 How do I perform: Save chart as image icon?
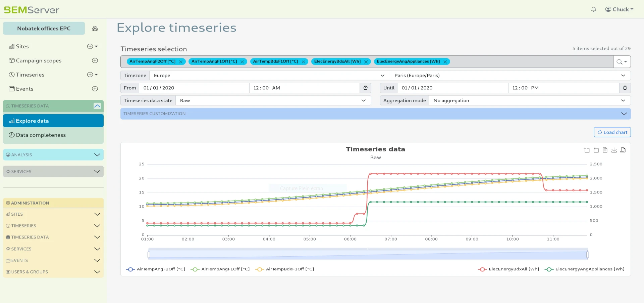(x=614, y=150)
